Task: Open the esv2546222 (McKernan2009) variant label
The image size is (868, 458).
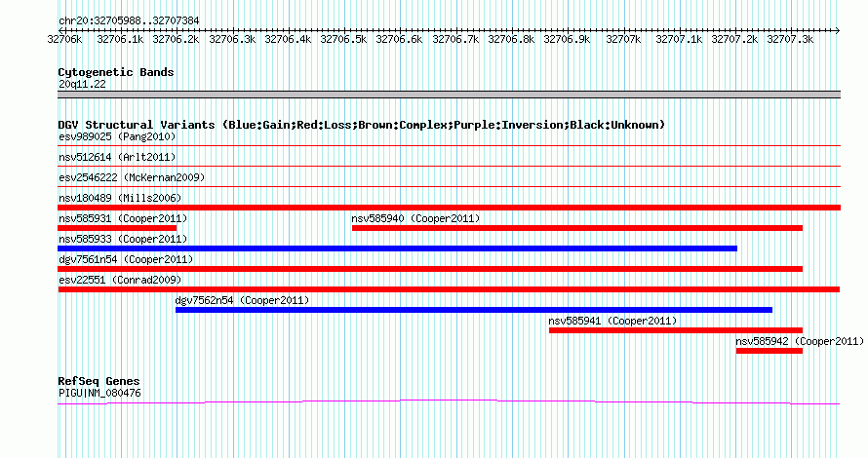Action: (x=132, y=177)
